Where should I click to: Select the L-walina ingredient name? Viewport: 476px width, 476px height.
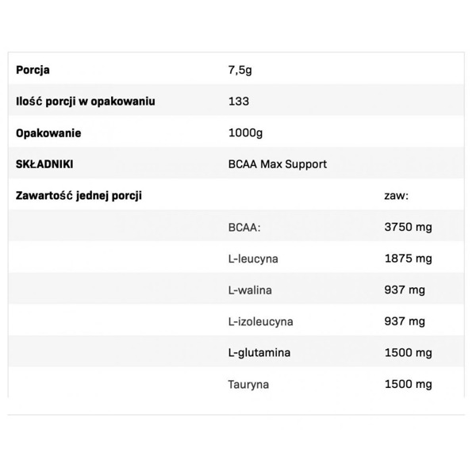point(250,290)
